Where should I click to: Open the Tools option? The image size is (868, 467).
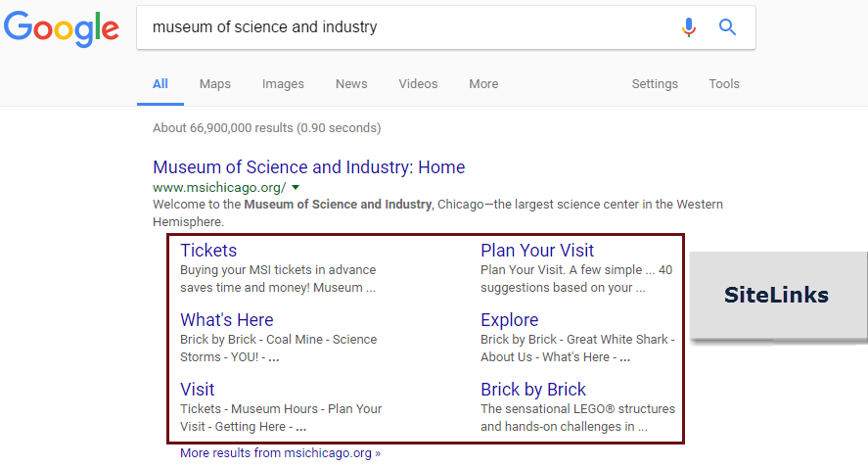[x=724, y=84]
